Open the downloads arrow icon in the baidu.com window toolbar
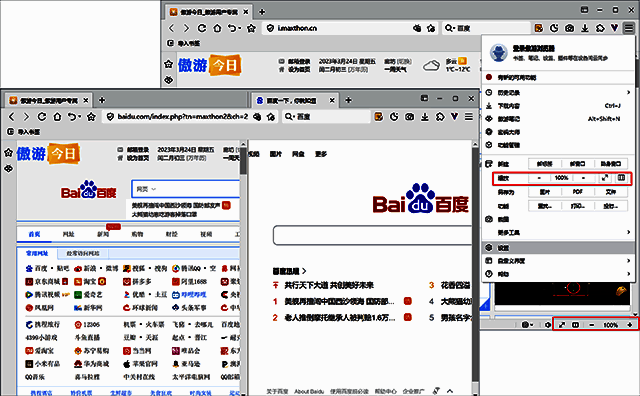Viewport: 640px width, 396px height. click(x=425, y=117)
